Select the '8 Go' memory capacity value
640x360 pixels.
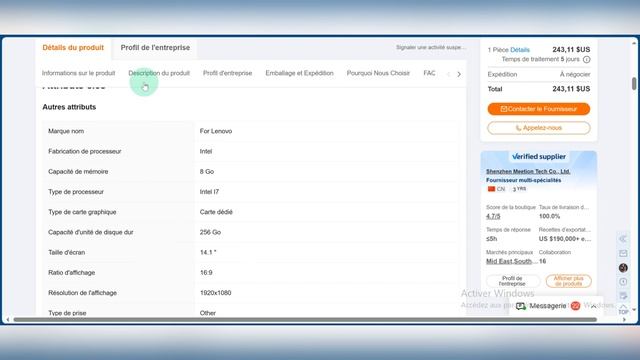tap(207, 171)
